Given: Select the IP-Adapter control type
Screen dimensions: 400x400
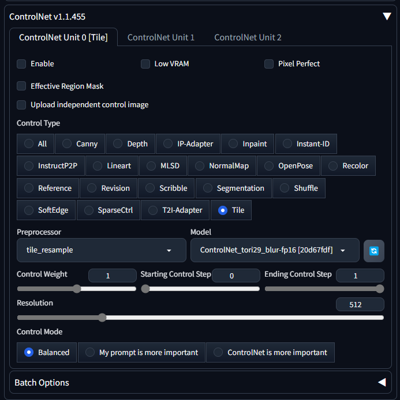Looking at the screenshot, I should [188, 144].
